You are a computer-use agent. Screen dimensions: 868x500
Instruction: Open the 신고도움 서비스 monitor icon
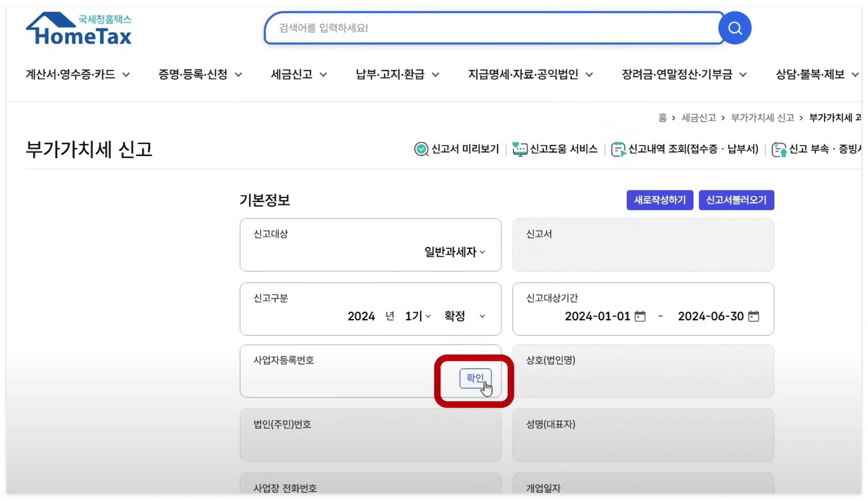tap(519, 149)
